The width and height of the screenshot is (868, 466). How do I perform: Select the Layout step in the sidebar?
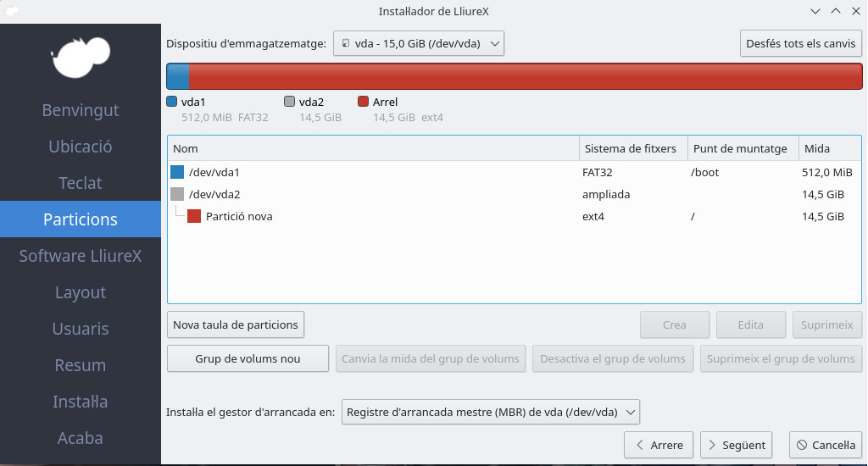(81, 292)
